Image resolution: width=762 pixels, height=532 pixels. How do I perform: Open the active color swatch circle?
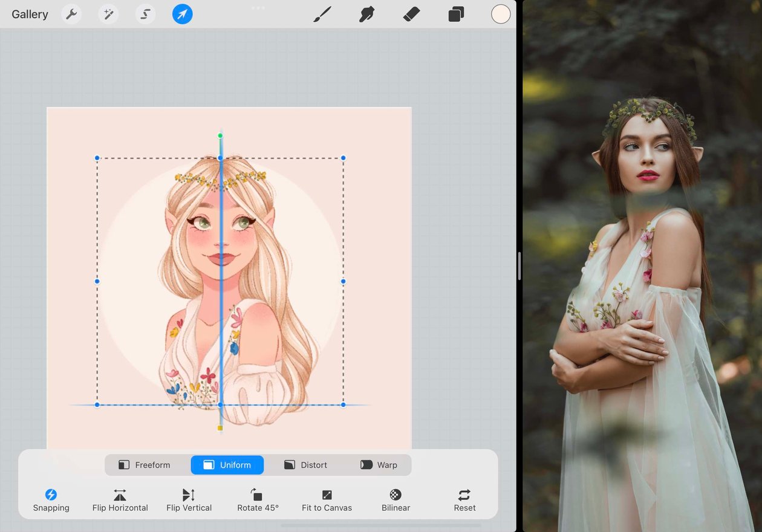click(x=501, y=14)
